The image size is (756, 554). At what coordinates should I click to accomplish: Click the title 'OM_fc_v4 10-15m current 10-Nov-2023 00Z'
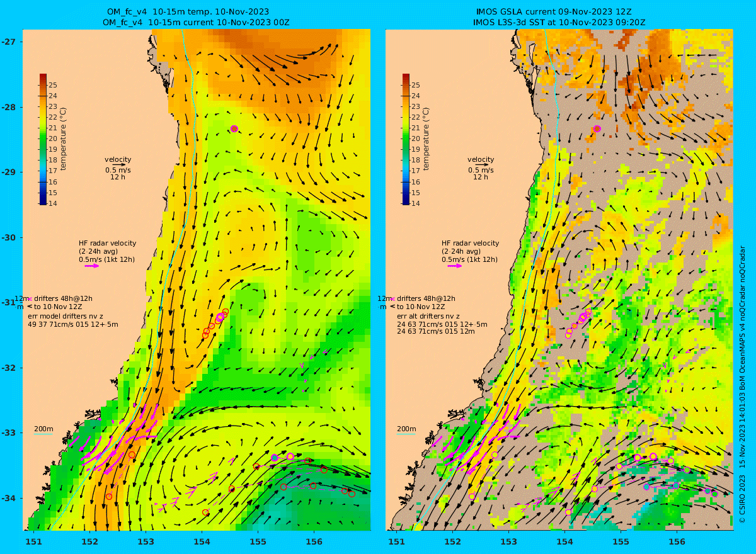pos(197,22)
